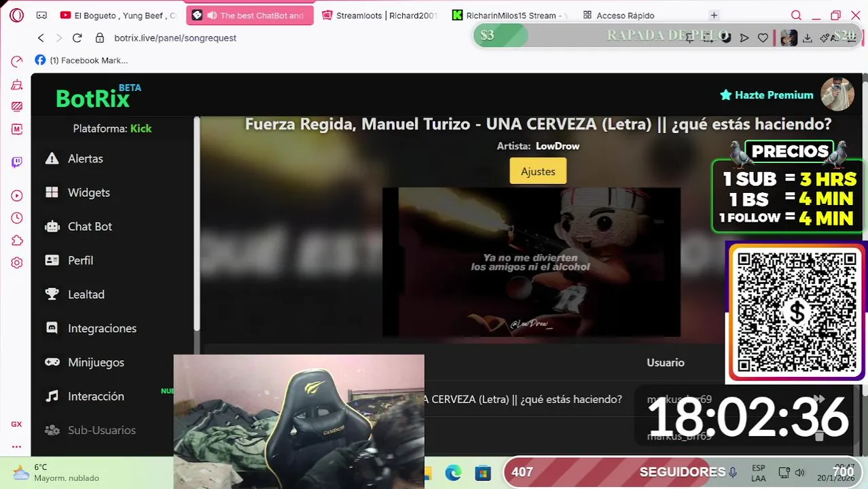Click the taskbar microphone icon
Screen dimensions: 868x489
tap(733, 472)
